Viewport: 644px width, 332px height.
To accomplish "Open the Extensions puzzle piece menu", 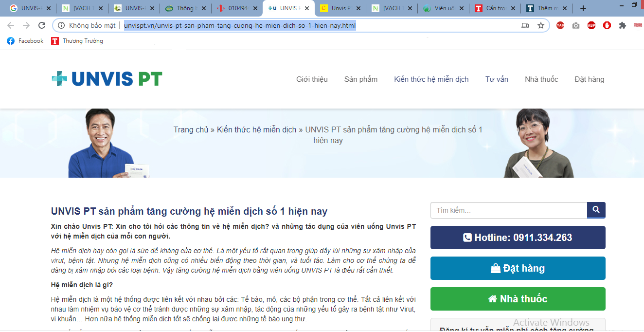I will [x=622, y=25].
